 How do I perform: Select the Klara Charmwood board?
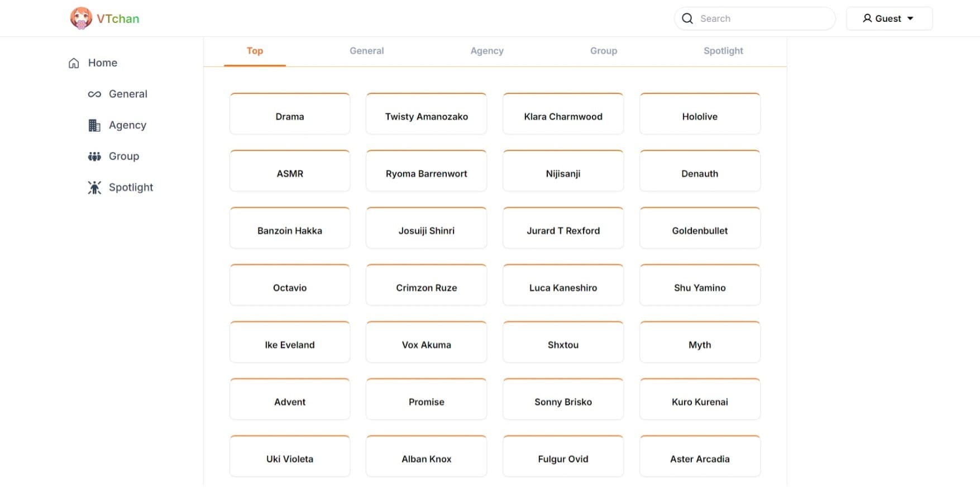point(563,114)
